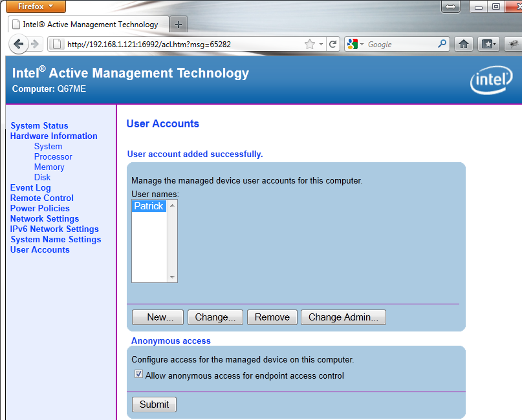Open the Firefox application menu
The height and width of the screenshot is (420, 522).
coord(36,6)
